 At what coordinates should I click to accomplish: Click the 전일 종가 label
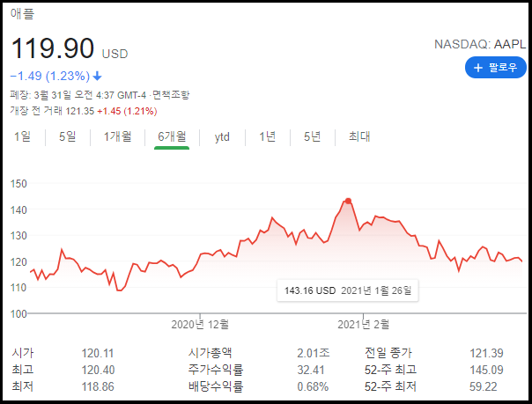pyautogui.click(x=388, y=353)
